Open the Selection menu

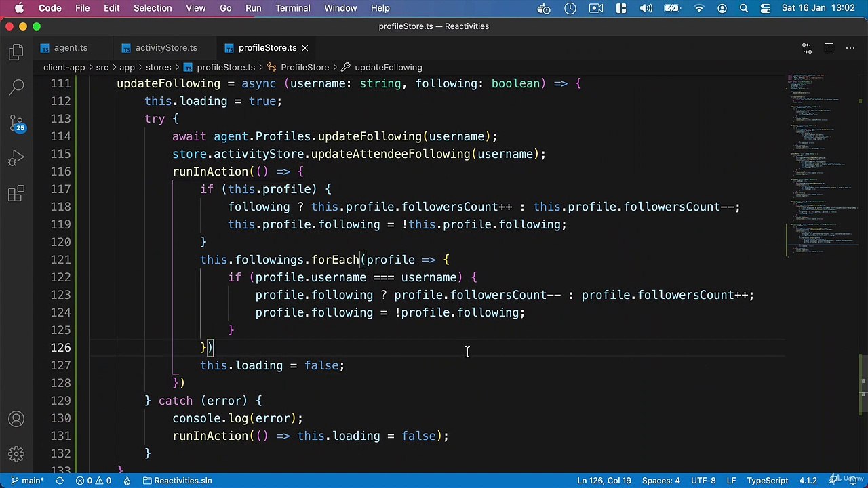[x=153, y=8]
